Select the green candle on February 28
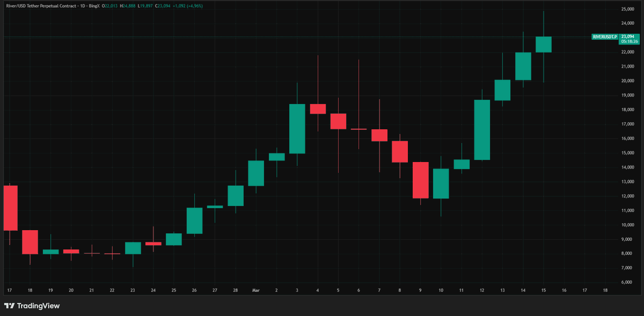 236,196
